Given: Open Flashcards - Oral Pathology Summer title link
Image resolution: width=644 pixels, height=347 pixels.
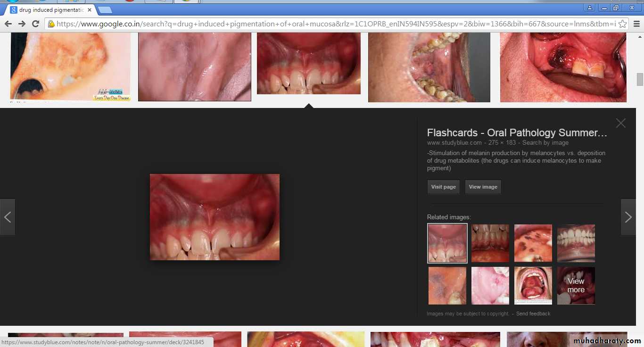Looking at the screenshot, I should [x=517, y=133].
